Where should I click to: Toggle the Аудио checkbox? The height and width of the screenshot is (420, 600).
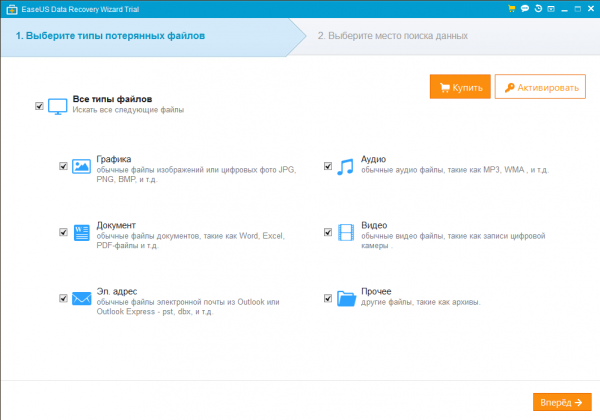point(328,166)
